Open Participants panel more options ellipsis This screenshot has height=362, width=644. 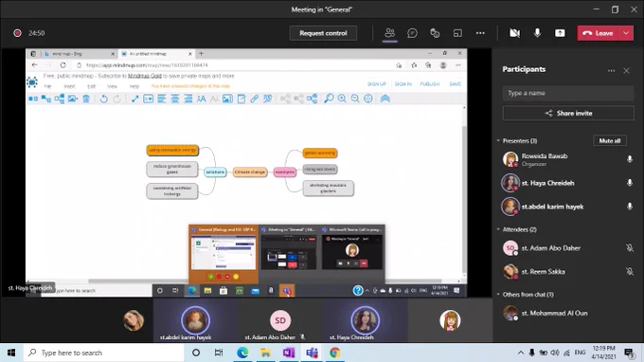(x=611, y=71)
